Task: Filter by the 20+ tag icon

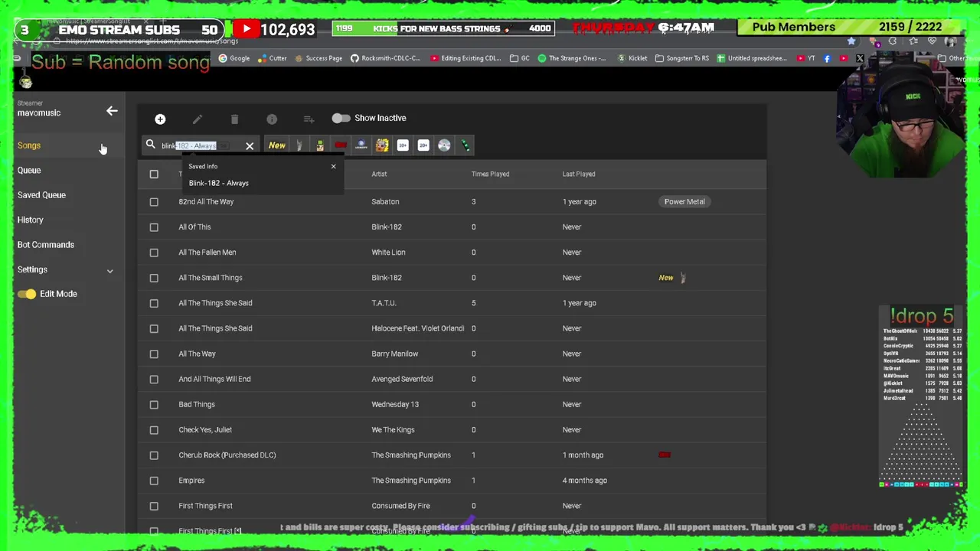Action: tap(423, 145)
